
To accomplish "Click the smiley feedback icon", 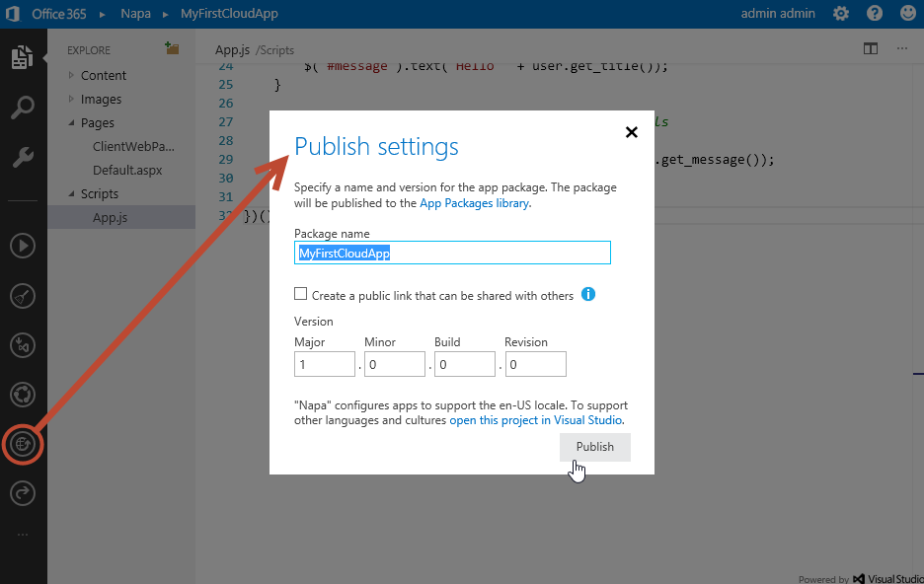I will point(906,14).
